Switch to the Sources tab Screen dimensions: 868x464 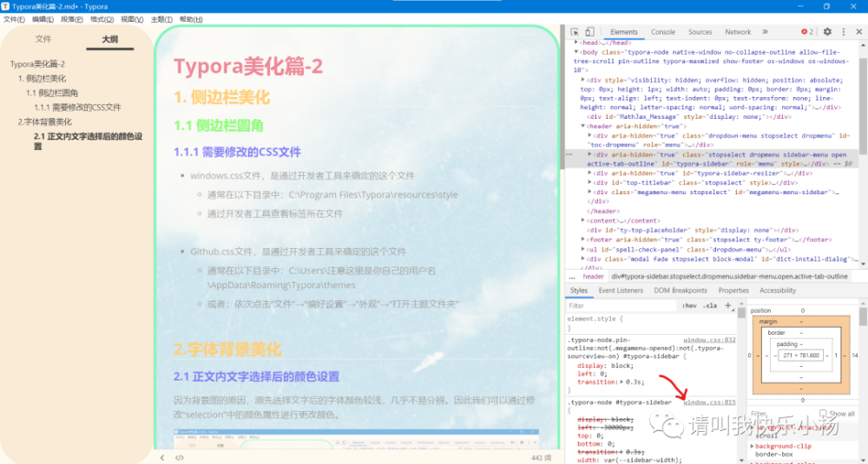tap(700, 32)
